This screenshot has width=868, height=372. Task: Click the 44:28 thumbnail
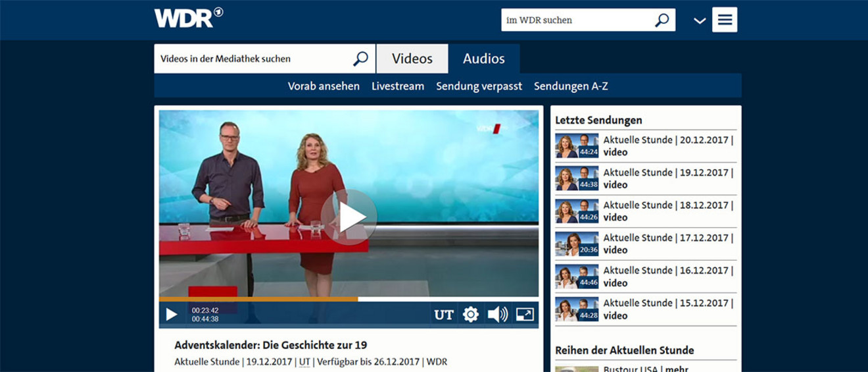click(x=577, y=309)
